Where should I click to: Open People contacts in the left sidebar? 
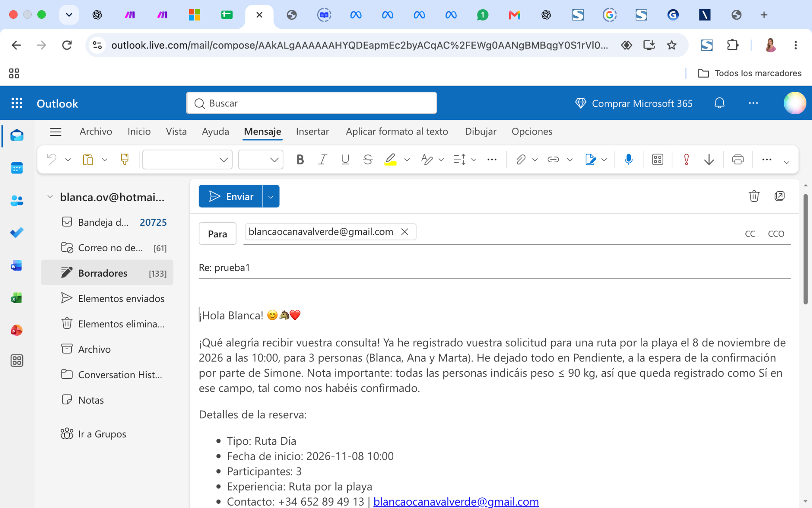click(x=17, y=200)
